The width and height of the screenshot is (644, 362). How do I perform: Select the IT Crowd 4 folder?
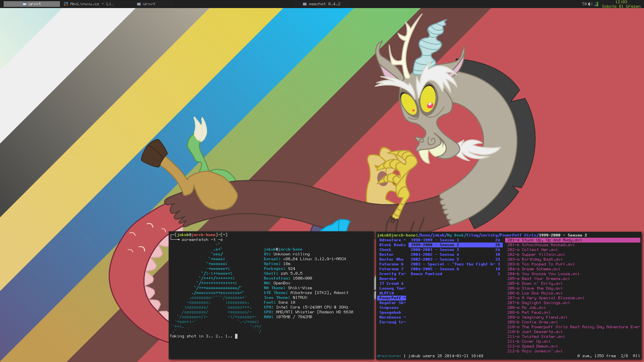[x=391, y=284]
